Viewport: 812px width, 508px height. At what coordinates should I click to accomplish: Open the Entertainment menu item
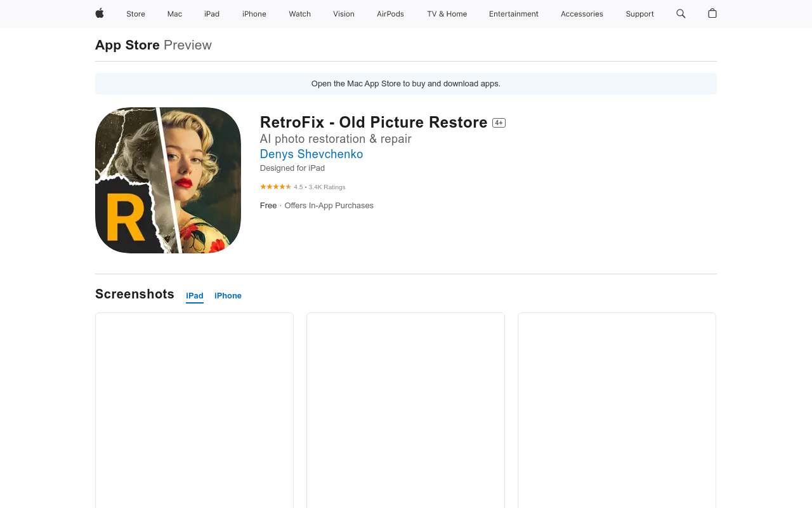click(514, 14)
